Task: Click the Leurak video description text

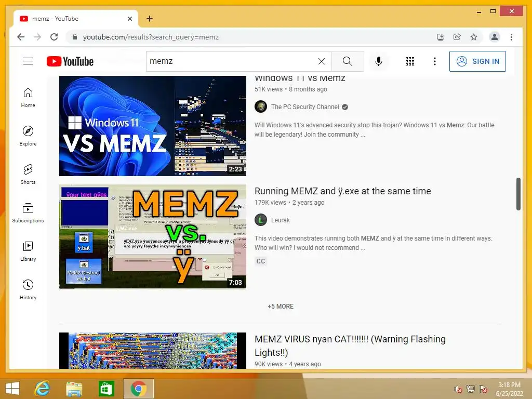Action: tap(373, 243)
